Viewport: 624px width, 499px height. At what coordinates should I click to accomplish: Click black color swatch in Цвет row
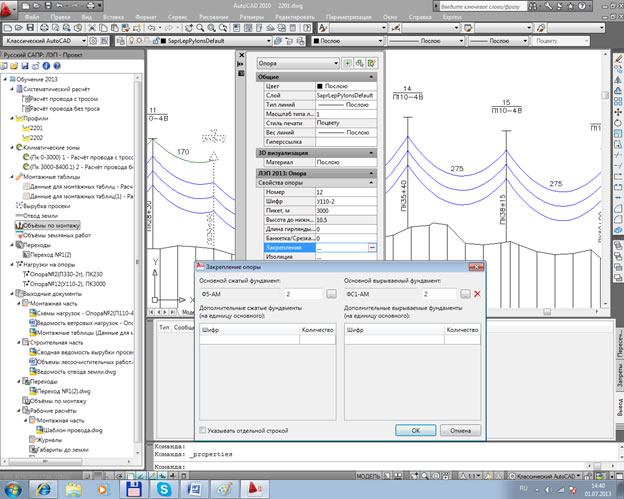(320, 86)
